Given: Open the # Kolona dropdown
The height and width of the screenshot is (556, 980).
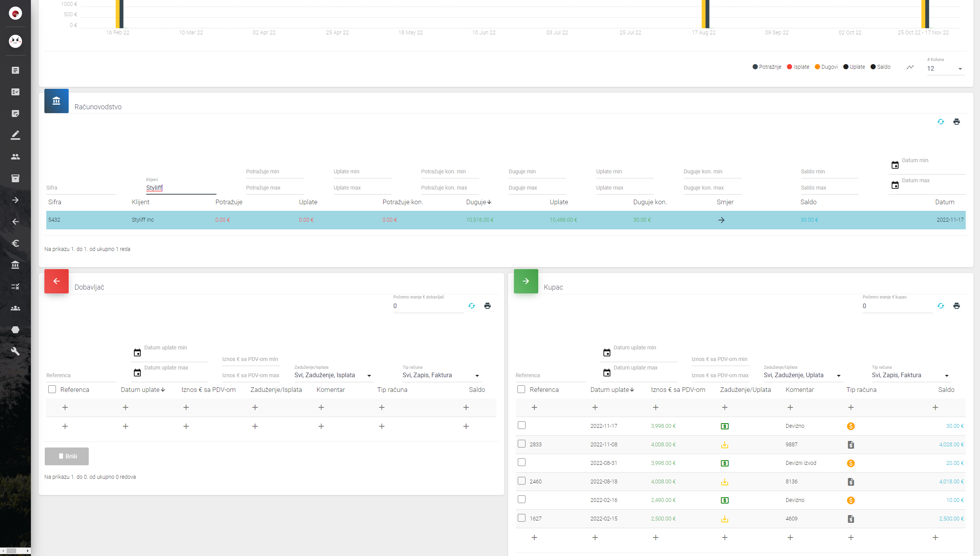Looking at the screenshot, I should pyautogui.click(x=945, y=69).
